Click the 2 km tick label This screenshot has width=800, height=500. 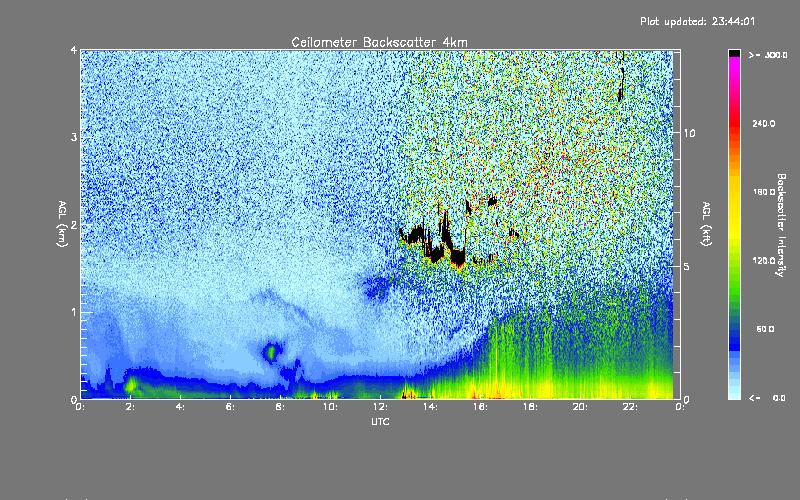click(x=74, y=225)
